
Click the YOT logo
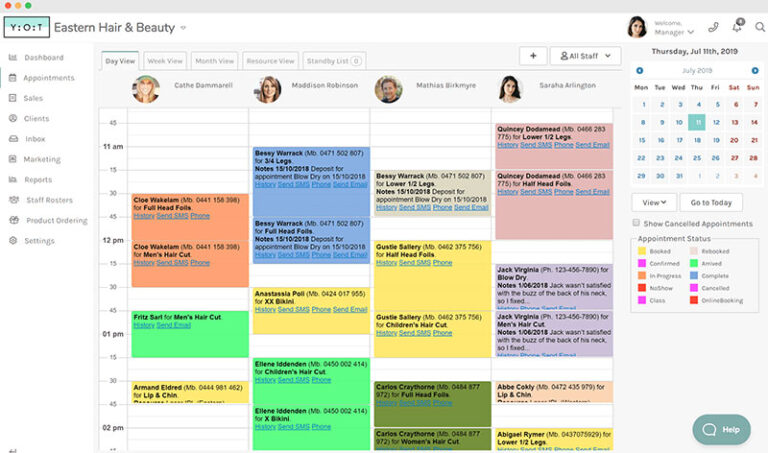(26, 27)
